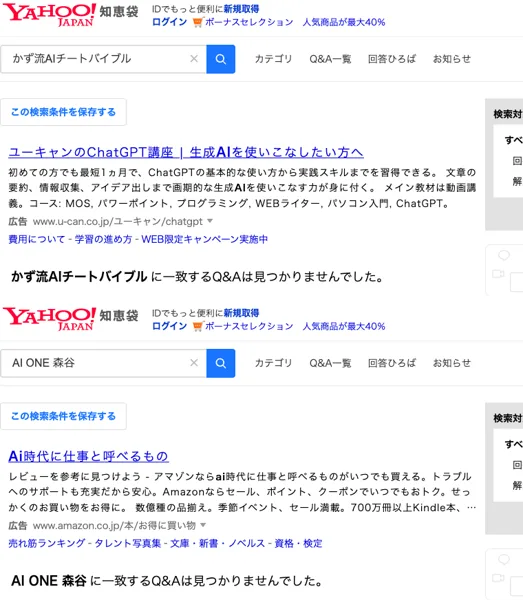This screenshot has height=600, width=523.
Task: Open カテゴリ menu in upper navigation
Action: [273, 59]
